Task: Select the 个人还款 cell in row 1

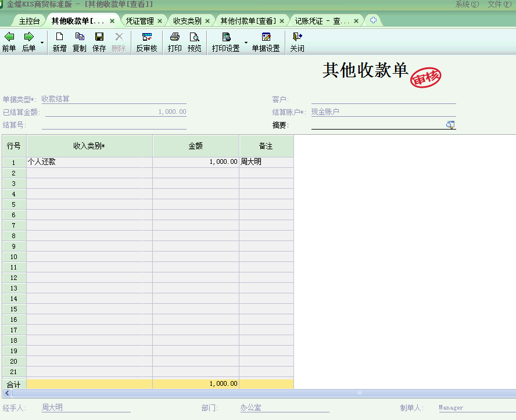Action: tap(89, 162)
